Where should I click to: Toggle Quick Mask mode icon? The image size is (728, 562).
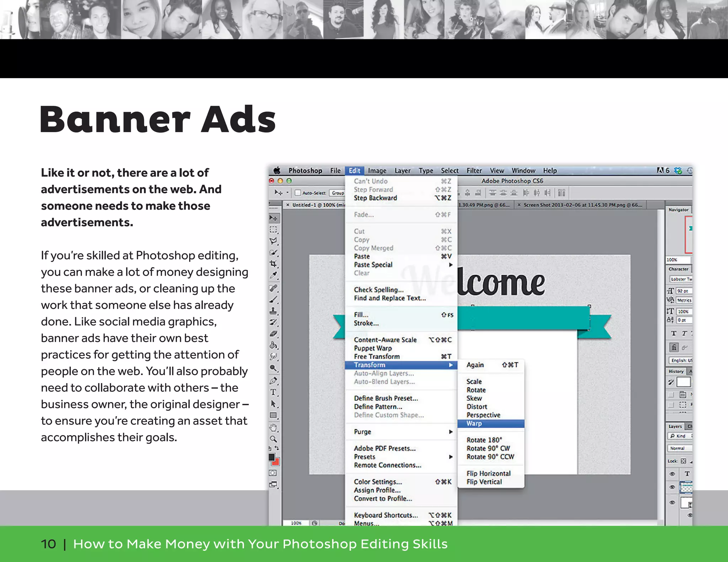pos(273,473)
